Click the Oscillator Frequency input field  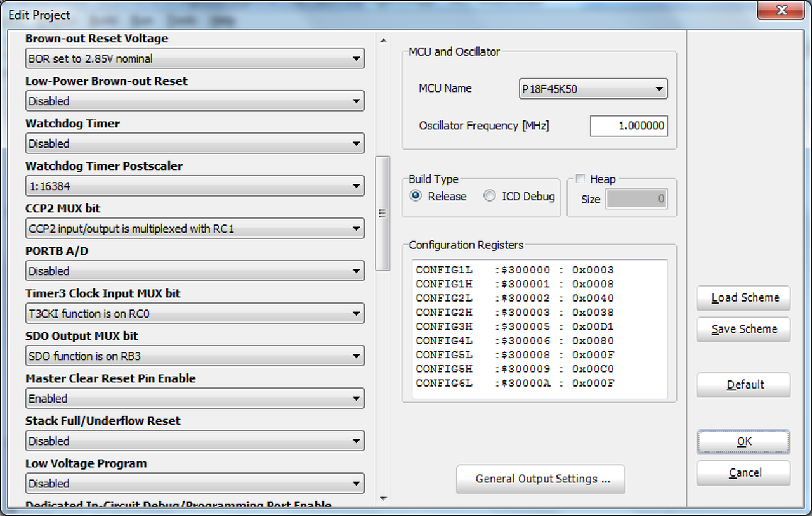pyautogui.click(x=629, y=126)
